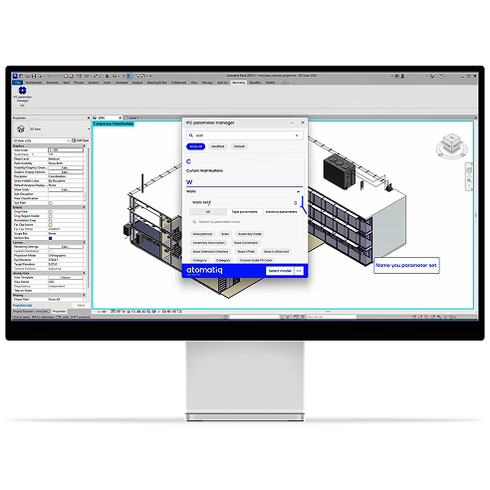The width and height of the screenshot is (490, 490).
Task: Click the Walls Set name field
Action: point(242,203)
